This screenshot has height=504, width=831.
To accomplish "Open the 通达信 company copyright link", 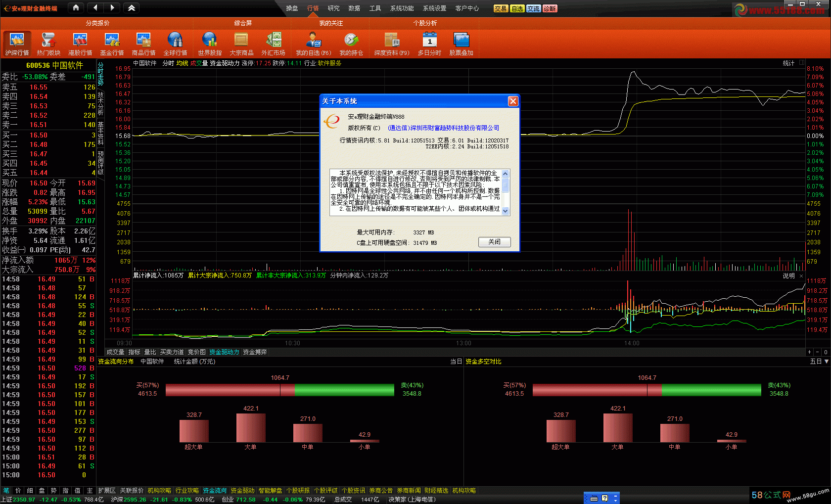I will (x=443, y=128).
